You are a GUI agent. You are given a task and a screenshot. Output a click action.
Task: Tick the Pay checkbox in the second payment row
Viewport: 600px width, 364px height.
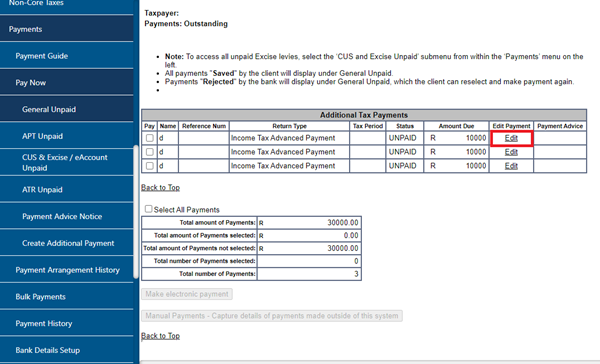(150, 152)
